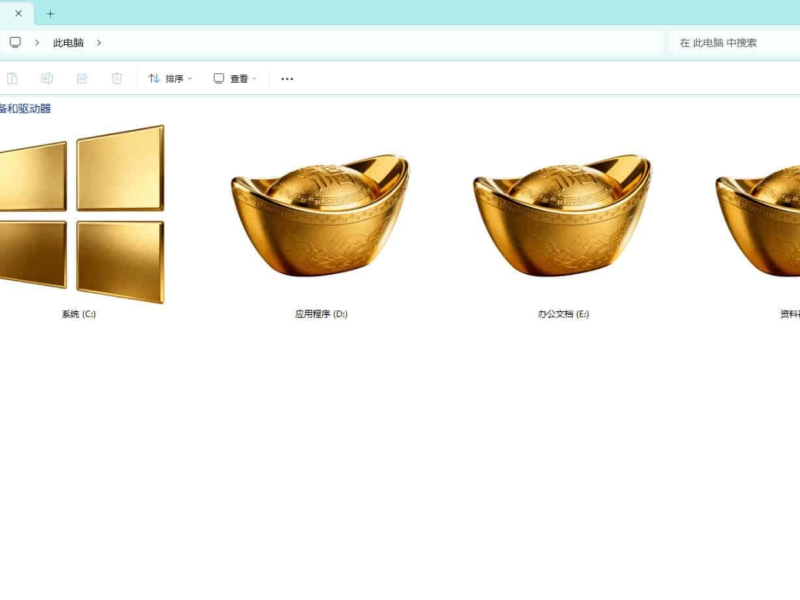Open the three-dot more options menu
The height and width of the screenshot is (600, 800).
tap(287, 79)
